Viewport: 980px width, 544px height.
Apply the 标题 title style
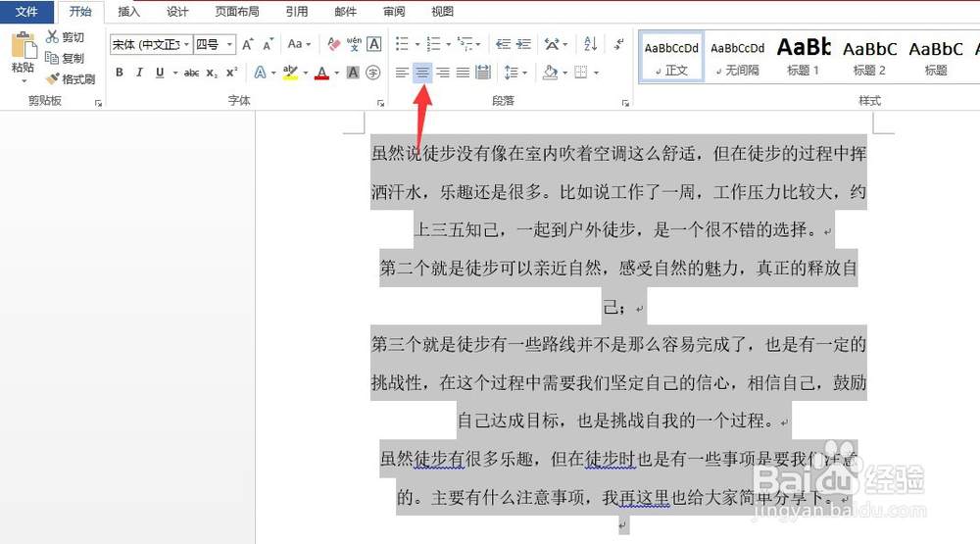936,57
